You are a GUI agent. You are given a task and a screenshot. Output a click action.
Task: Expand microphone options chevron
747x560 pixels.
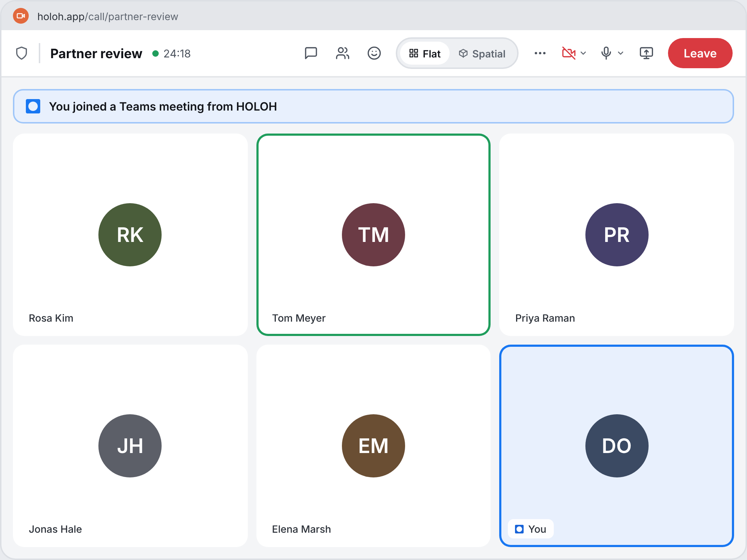621,53
